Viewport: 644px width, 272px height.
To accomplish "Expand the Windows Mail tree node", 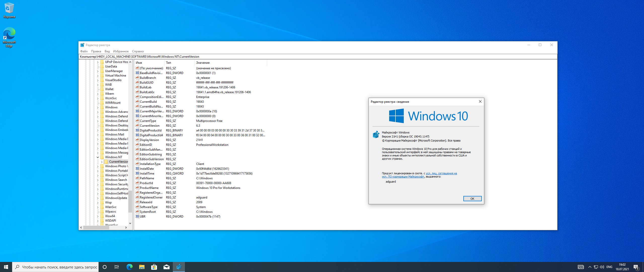I will (x=98, y=134).
